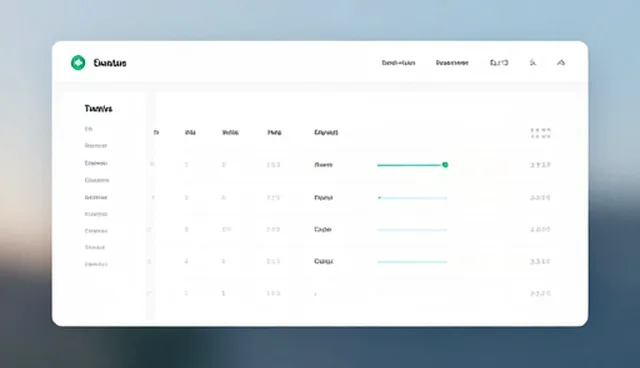Click the teal progress bar in the fourth row

412,262
